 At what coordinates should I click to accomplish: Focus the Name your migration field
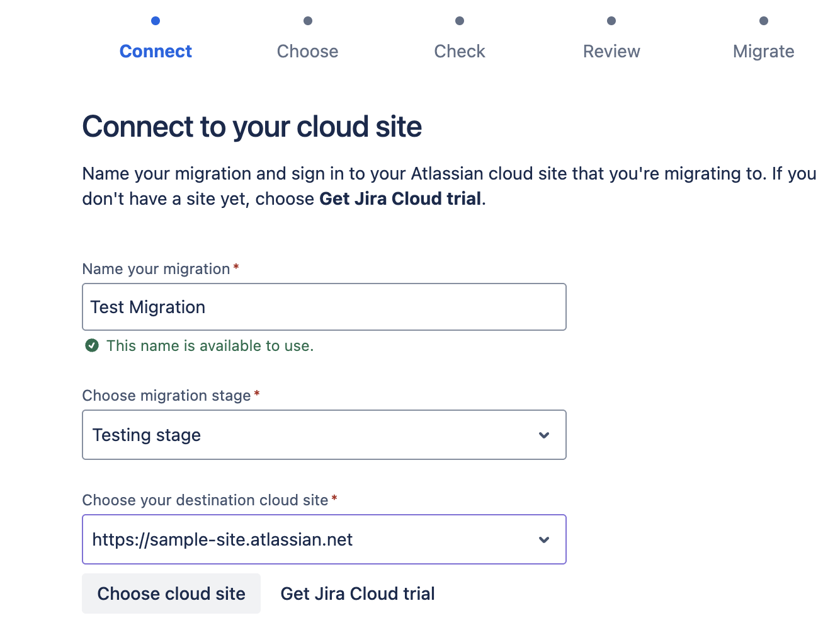[x=324, y=307]
